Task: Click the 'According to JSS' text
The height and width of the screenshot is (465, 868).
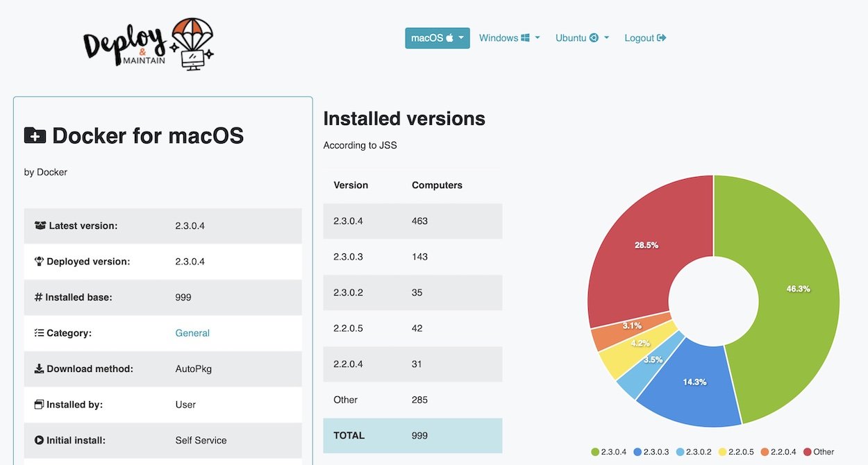Action: (360, 146)
